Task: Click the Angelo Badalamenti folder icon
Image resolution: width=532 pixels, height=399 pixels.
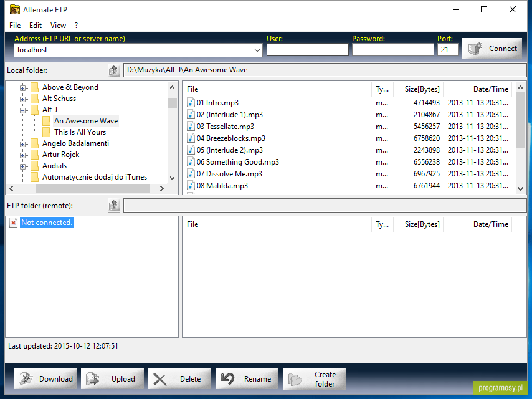Action: coord(35,143)
